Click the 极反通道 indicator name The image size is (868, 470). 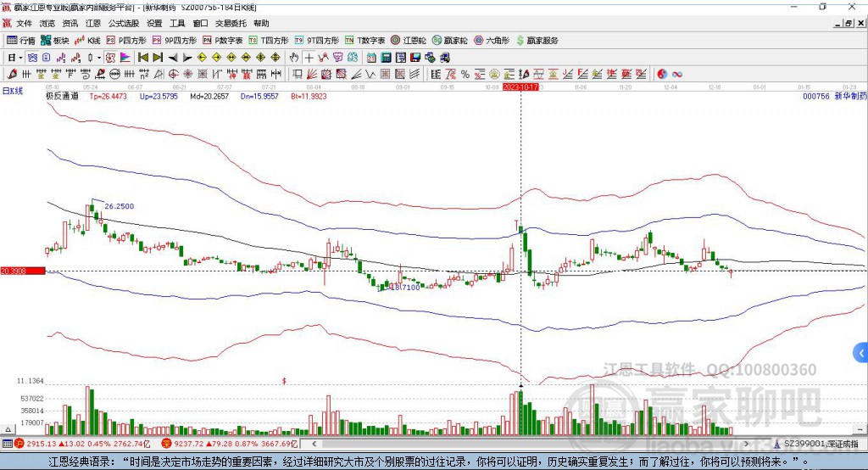click(x=62, y=96)
